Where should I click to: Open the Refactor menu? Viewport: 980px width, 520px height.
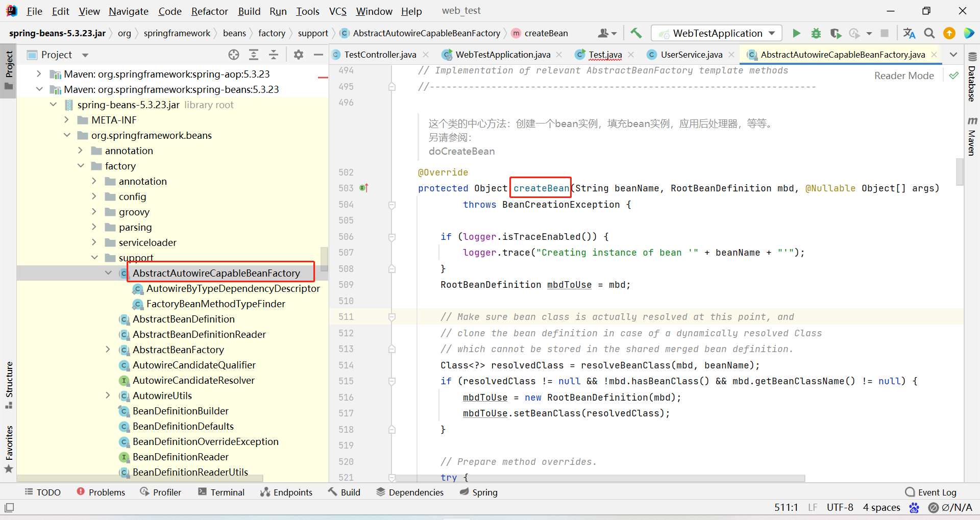[x=209, y=11]
